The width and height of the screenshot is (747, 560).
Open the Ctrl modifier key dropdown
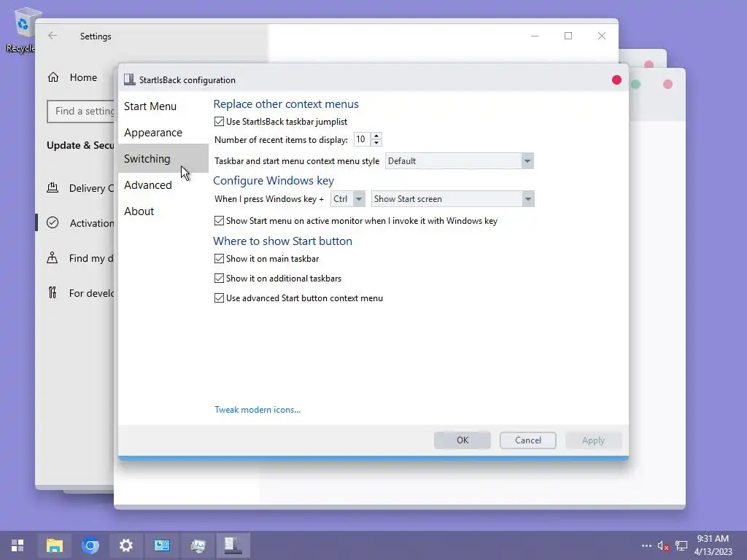point(348,199)
